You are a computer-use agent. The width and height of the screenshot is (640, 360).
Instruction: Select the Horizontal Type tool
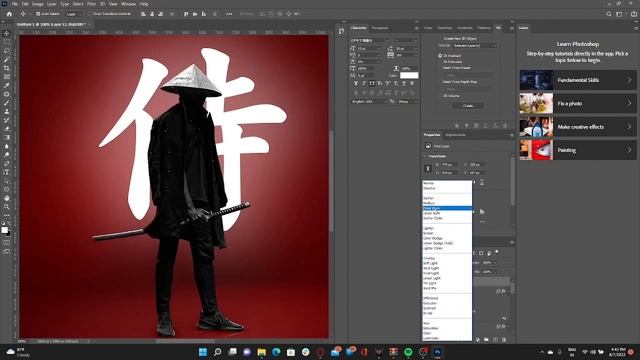pos(7,172)
